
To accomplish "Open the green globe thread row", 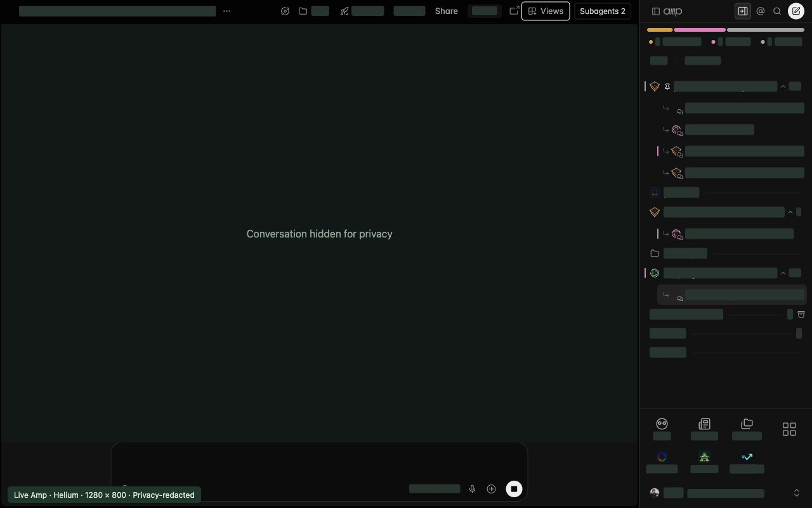I will click(x=726, y=273).
